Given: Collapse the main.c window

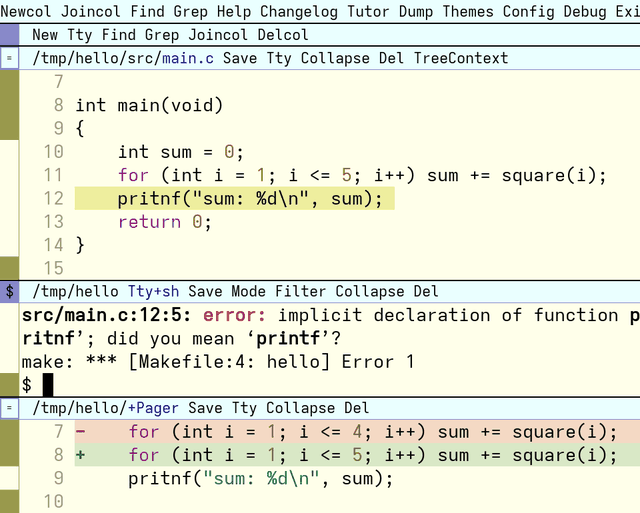Looking at the screenshot, I should click(335, 58).
